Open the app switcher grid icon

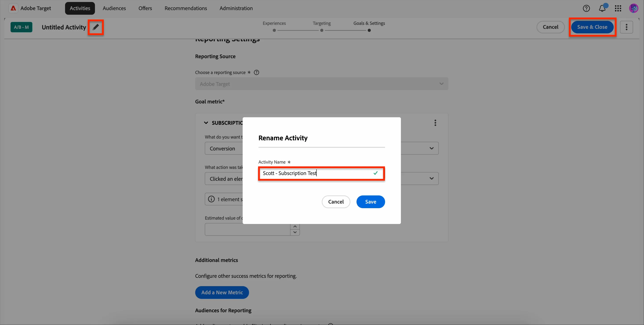pyautogui.click(x=618, y=8)
